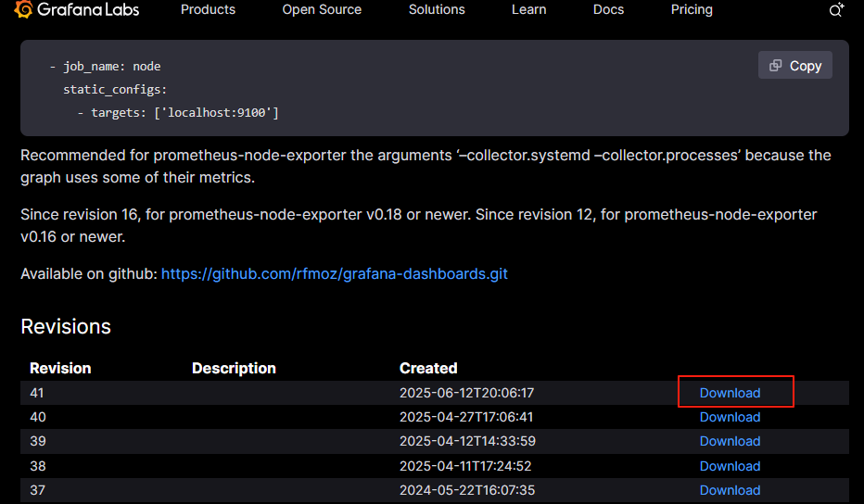
Task: Select the revision 41 created timestamp
Action: point(466,393)
